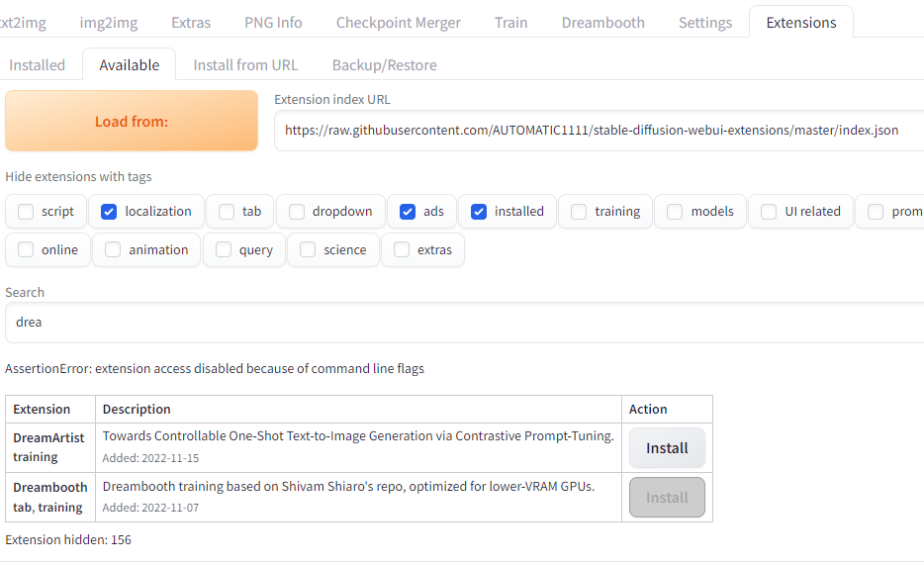Click the Dreambooth training description text
924x565 pixels.
(x=349, y=486)
